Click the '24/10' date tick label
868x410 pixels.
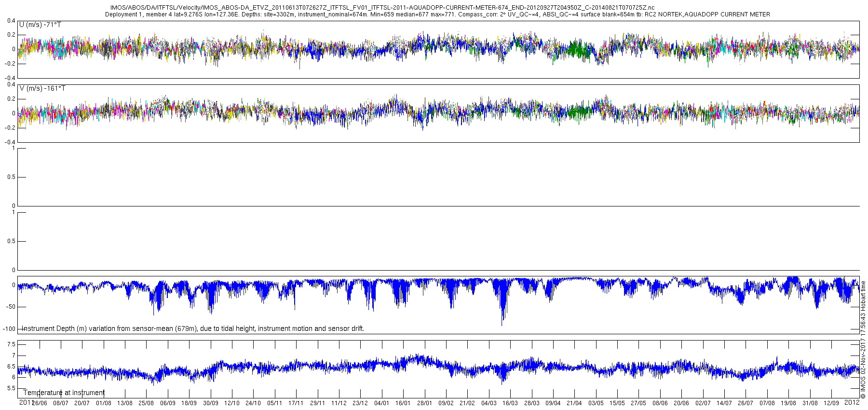(253, 403)
